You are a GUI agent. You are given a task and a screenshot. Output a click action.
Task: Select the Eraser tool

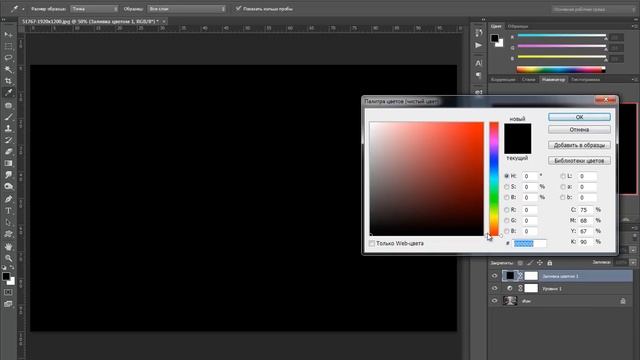[8, 151]
